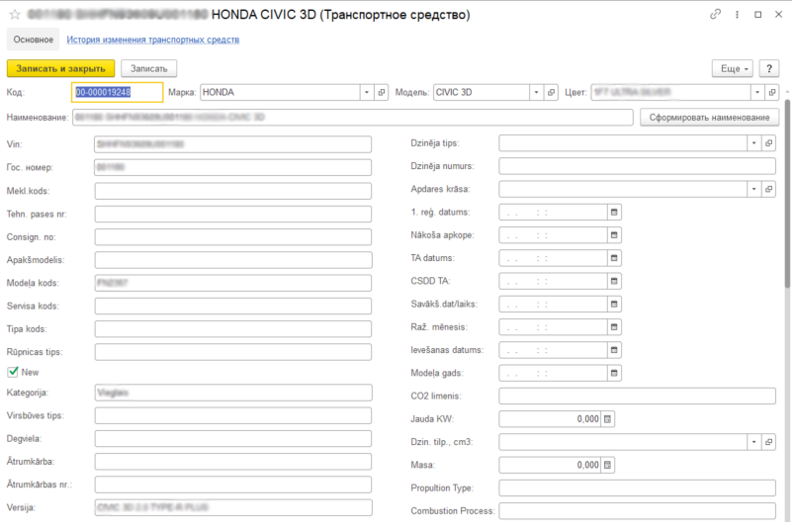Focus the Consign. no input field

[232, 237]
